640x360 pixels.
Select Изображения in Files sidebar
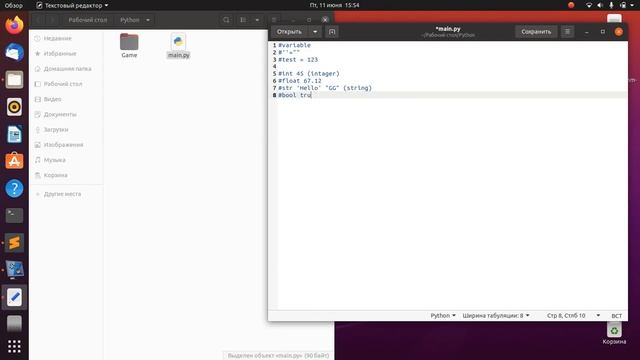click(66, 144)
